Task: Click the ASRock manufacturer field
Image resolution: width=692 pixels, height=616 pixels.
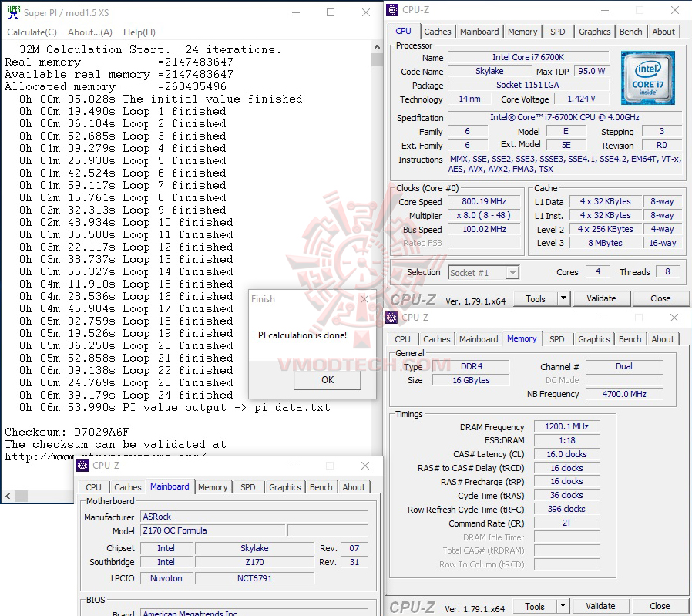Action: pos(254,517)
